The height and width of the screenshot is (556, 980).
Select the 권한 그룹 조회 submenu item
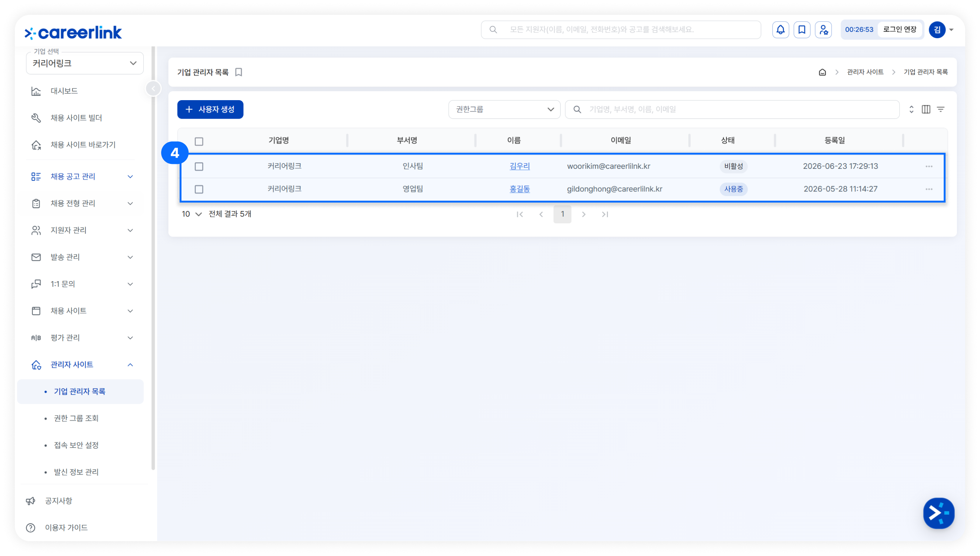[x=76, y=418]
